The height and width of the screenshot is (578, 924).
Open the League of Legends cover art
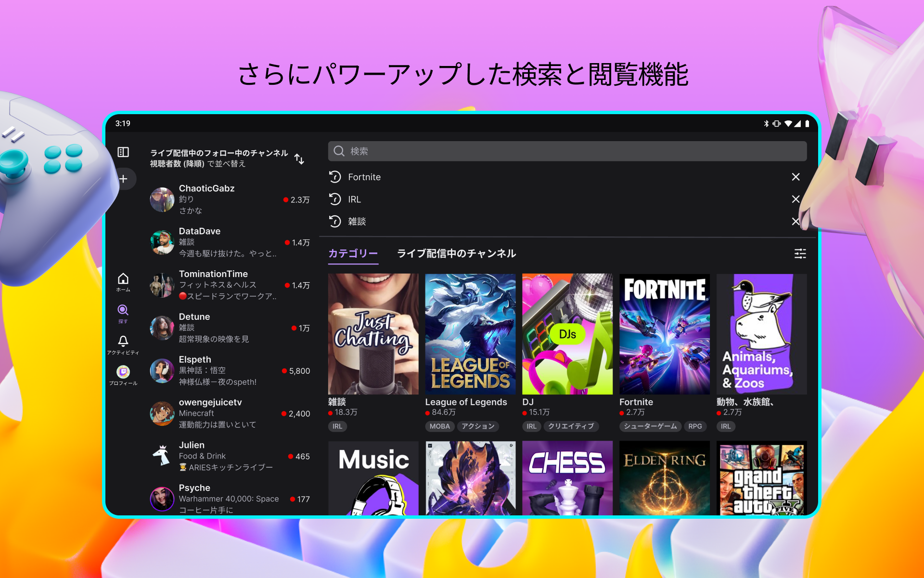coord(470,334)
